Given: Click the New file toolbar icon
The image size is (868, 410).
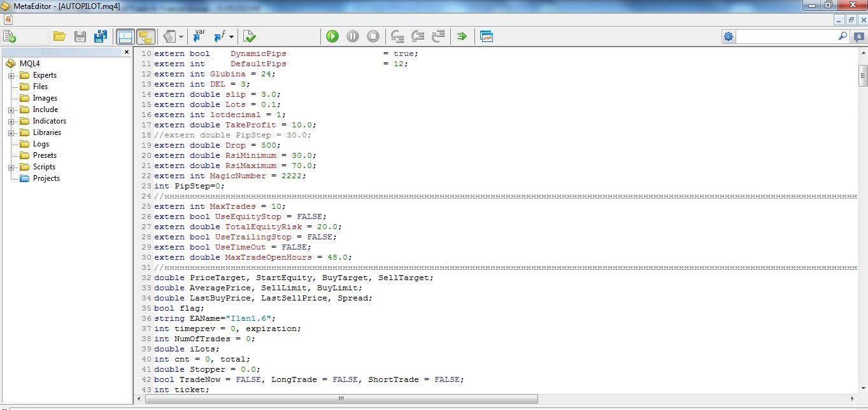Looking at the screenshot, I should [10, 36].
